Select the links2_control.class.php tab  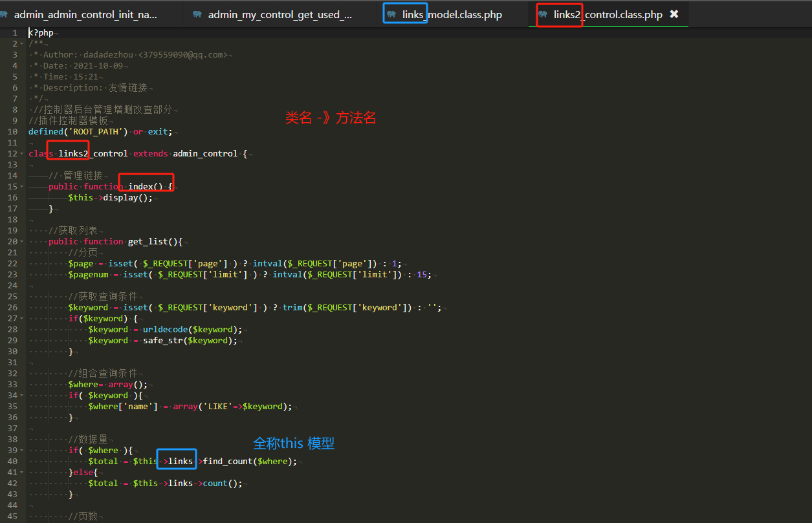[608, 14]
